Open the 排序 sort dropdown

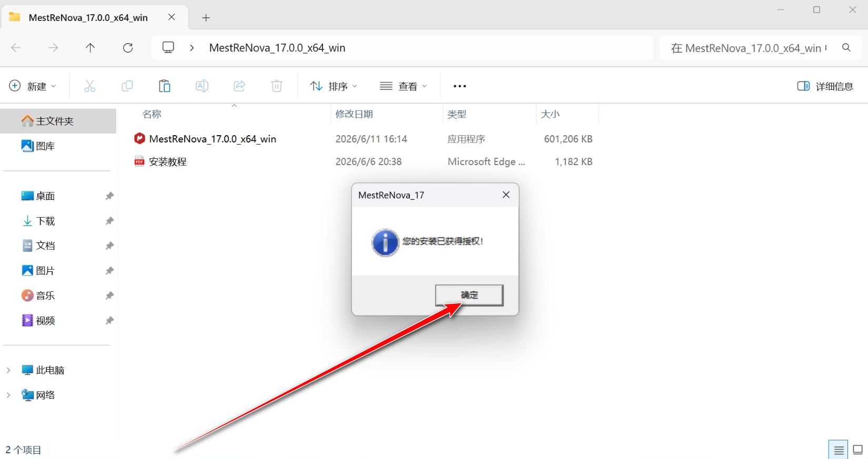pyautogui.click(x=334, y=86)
